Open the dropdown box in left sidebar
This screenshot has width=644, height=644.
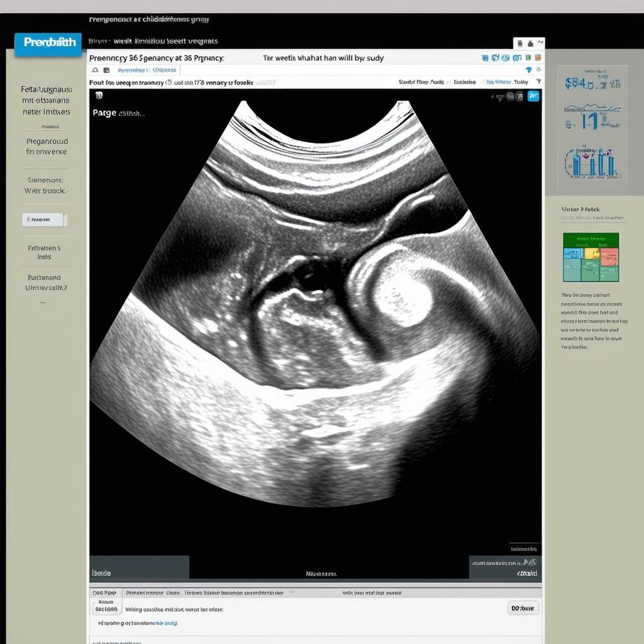pyautogui.click(x=45, y=219)
